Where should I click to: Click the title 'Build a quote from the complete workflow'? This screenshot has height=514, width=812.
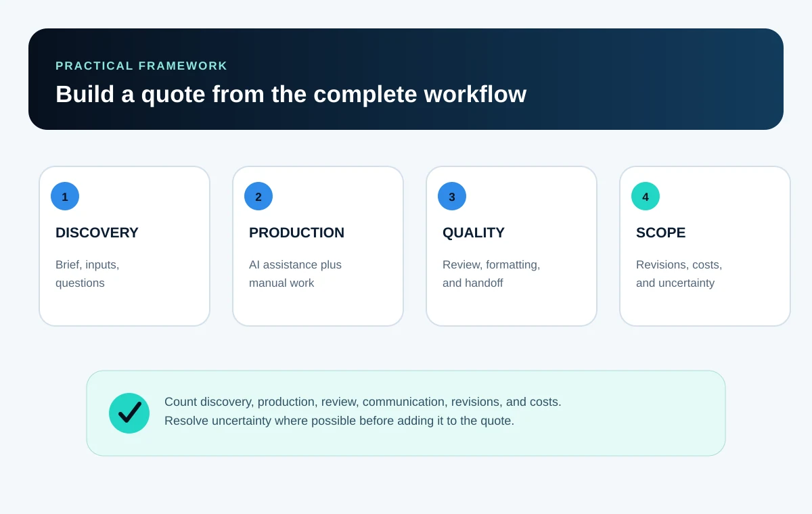[291, 94]
